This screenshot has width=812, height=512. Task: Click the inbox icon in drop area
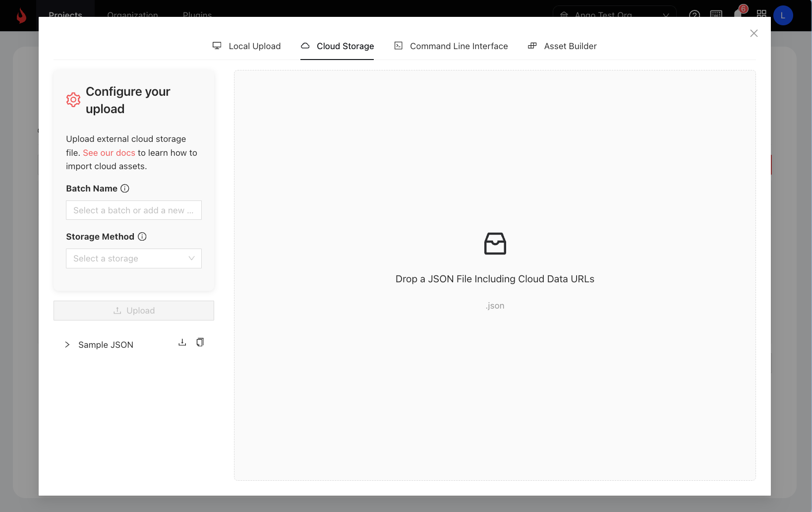495,244
